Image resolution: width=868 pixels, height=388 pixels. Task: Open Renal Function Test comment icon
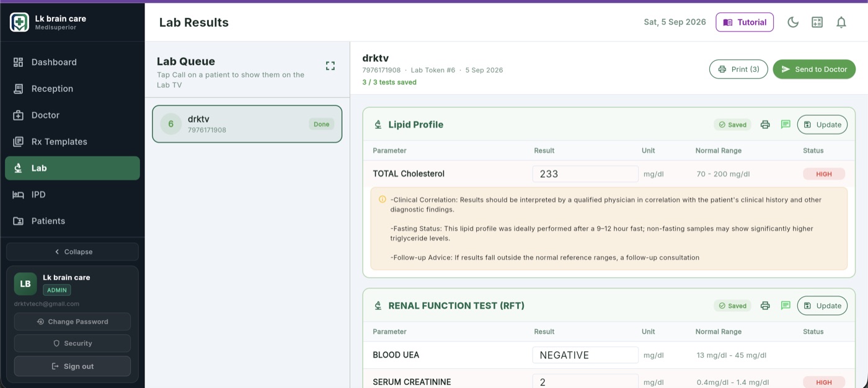click(x=786, y=306)
